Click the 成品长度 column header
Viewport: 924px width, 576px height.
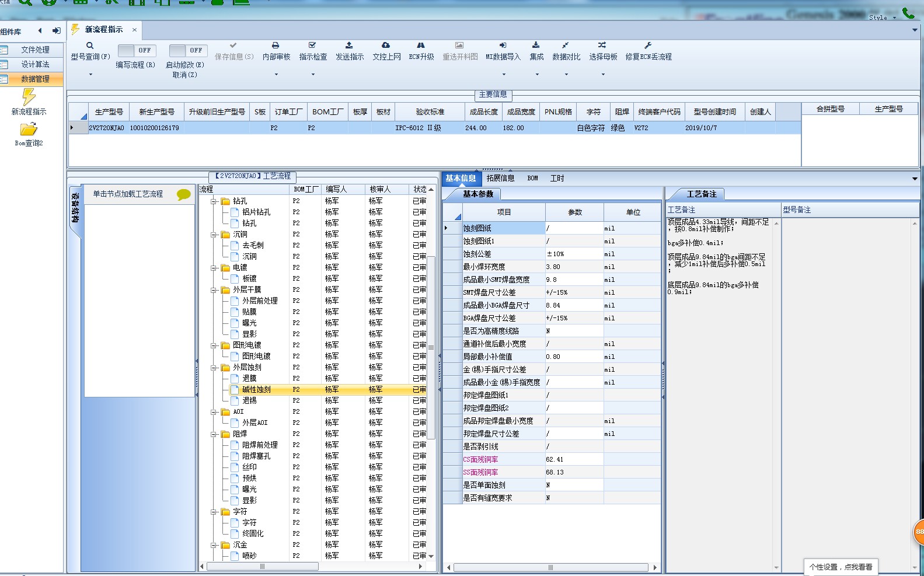click(x=484, y=111)
